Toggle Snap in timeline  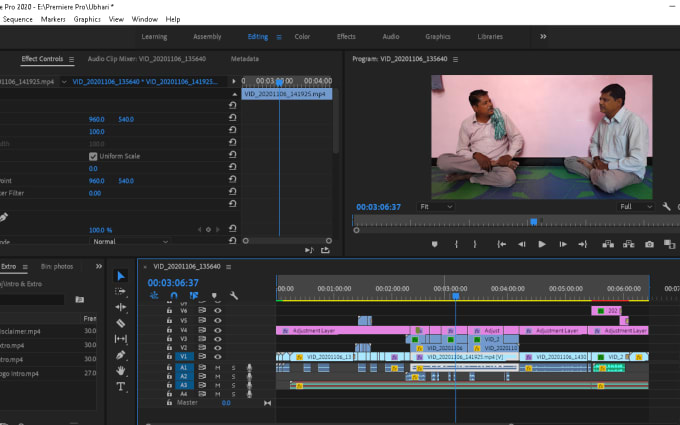(174, 296)
